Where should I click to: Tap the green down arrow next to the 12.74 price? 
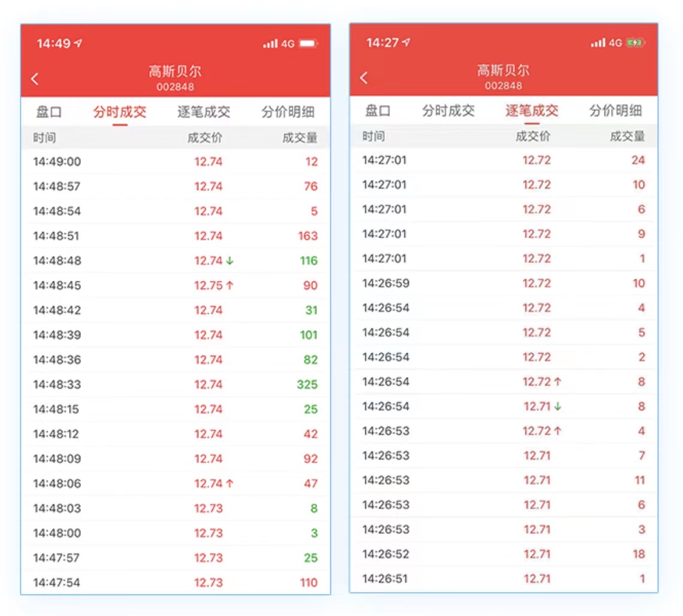point(231,261)
